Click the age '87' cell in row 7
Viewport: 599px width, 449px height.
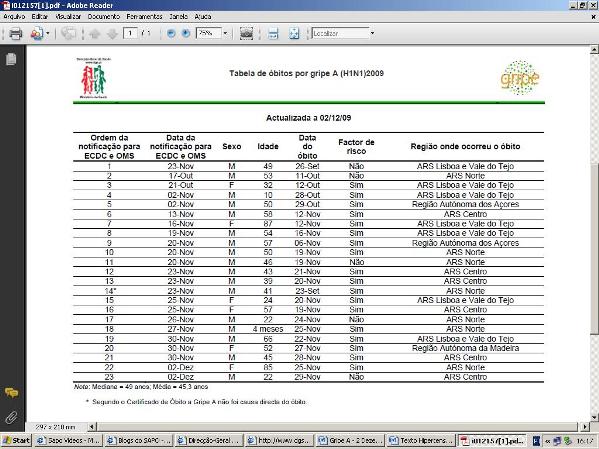tap(268, 224)
